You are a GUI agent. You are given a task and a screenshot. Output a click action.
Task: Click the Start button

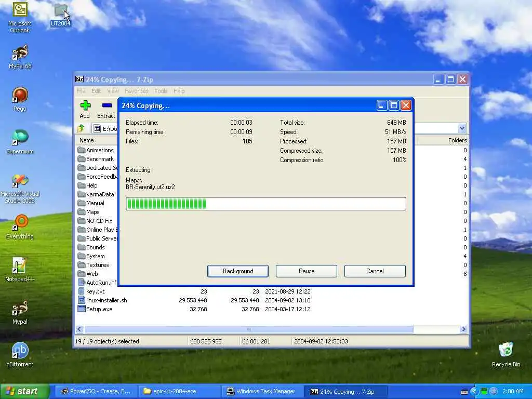coord(24,392)
